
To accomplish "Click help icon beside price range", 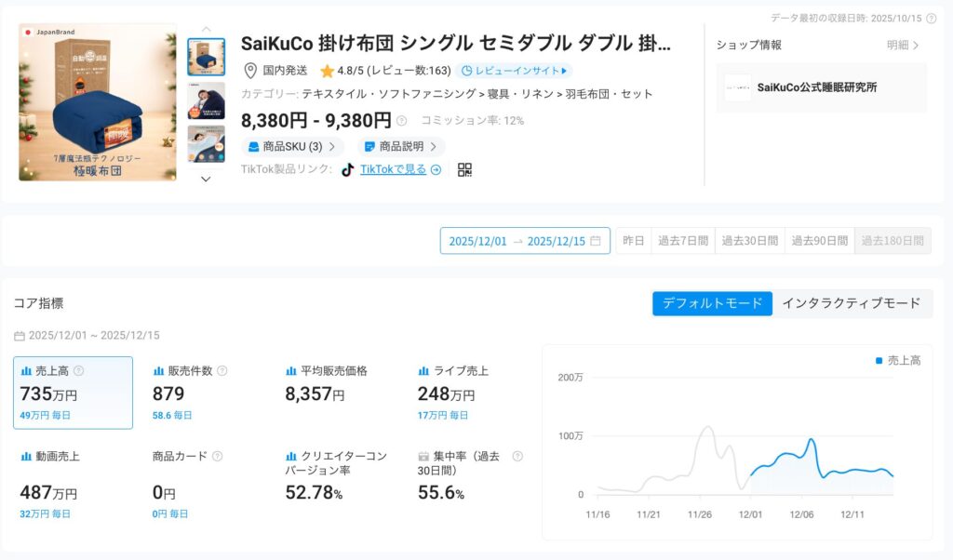I will click(401, 121).
